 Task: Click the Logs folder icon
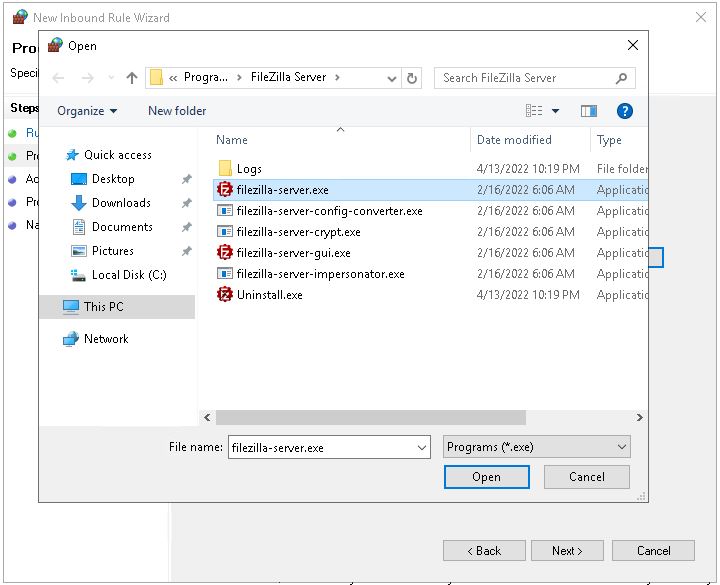(x=225, y=169)
